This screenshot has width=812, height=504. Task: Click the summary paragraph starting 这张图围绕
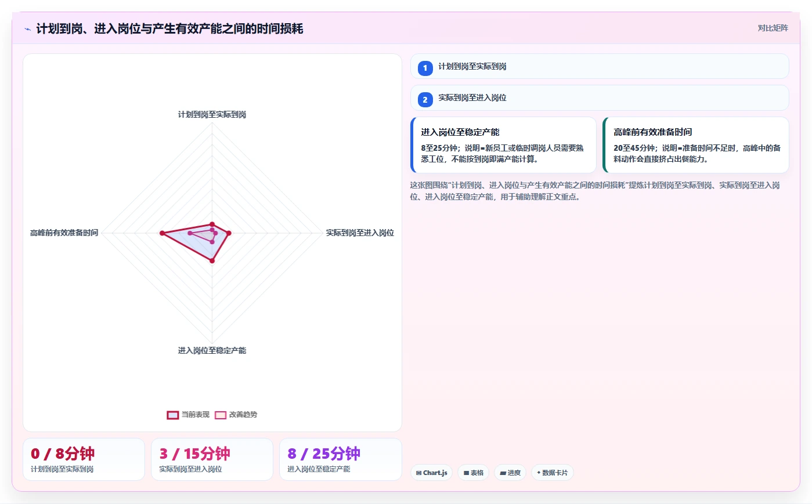coord(595,191)
